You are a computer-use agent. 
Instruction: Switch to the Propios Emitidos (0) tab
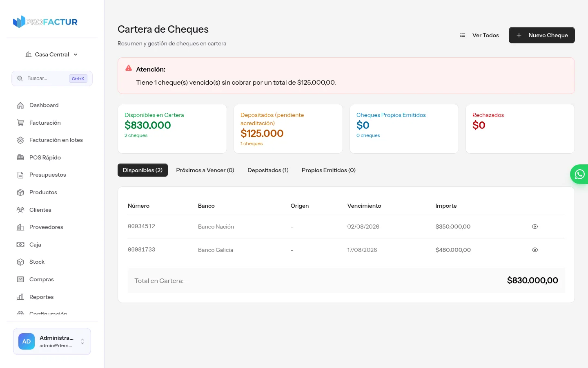click(x=329, y=170)
